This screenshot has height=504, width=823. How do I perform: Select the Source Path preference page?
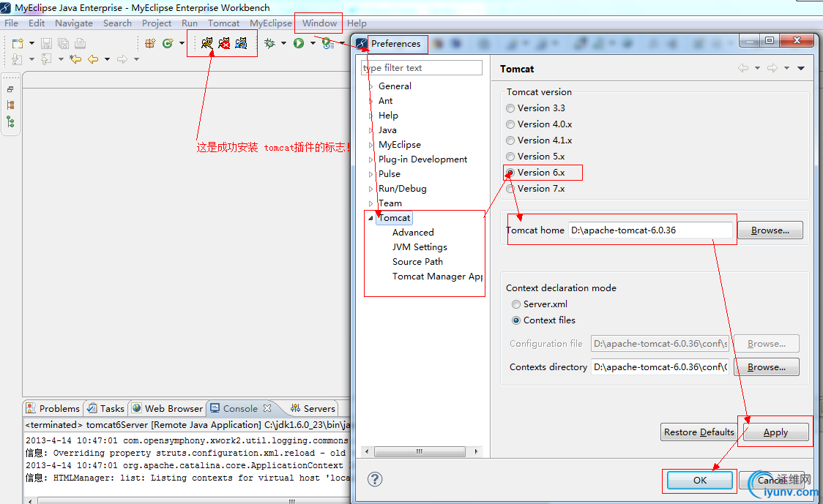click(418, 262)
